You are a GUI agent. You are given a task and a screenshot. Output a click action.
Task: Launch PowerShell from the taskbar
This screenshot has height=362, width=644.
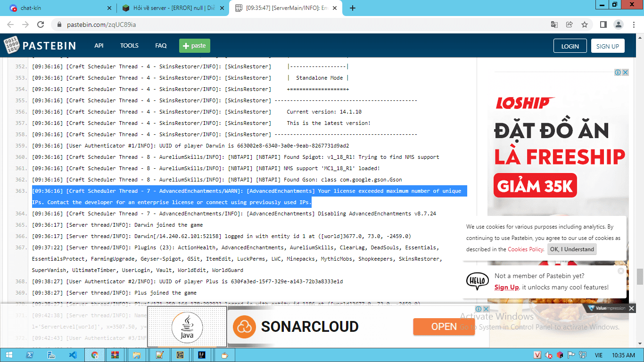[x=29, y=355]
